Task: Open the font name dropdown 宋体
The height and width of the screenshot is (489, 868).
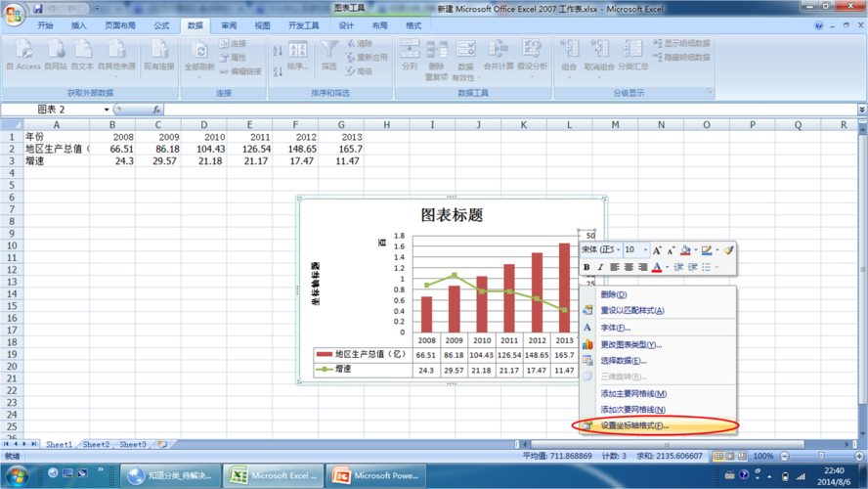Action: point(619,249)
